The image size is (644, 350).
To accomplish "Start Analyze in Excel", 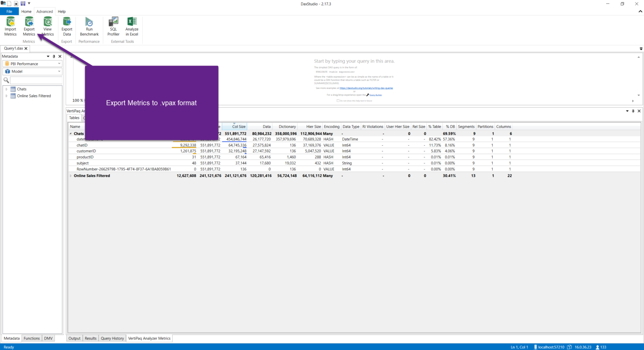I will (132, 25).
